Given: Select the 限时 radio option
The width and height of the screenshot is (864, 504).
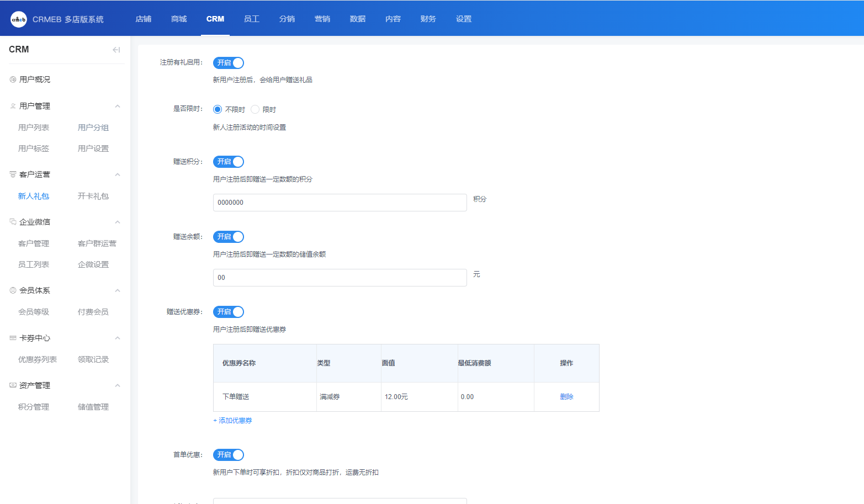Looking at the screenshot, I should [x=255, y=109].
